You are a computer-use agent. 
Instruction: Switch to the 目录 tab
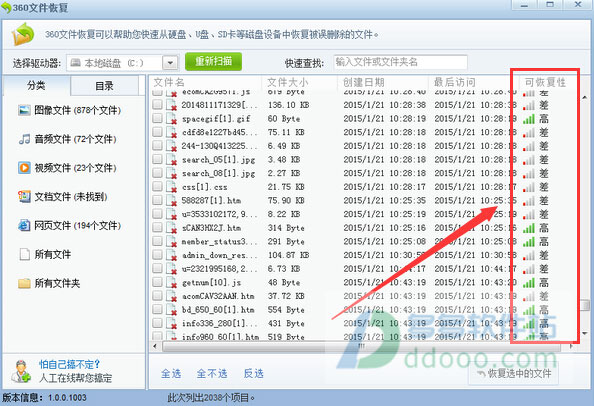(104, 86)
